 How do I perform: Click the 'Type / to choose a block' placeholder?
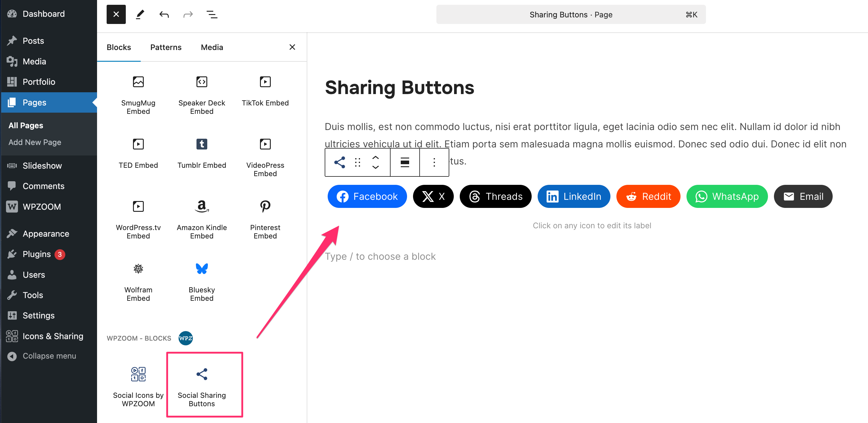(x=380, y=256)
